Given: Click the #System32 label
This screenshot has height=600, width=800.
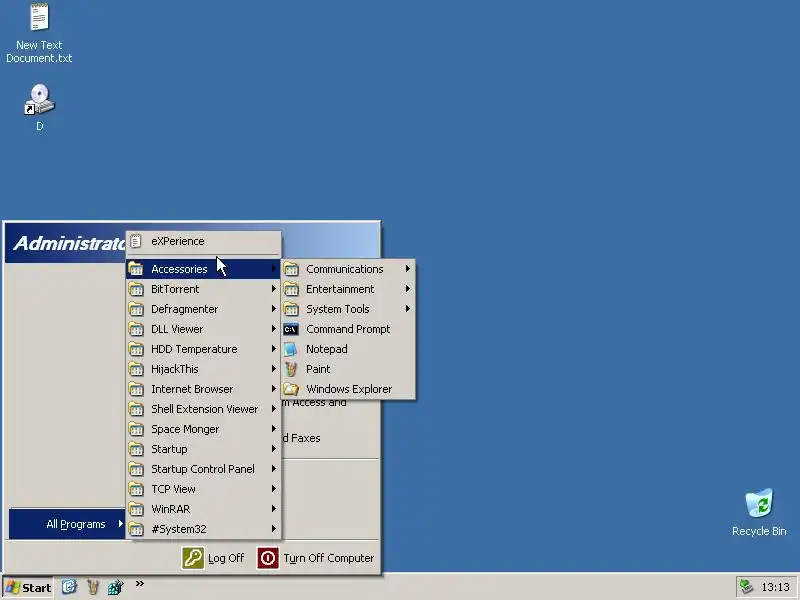Looking at the screenshot, I should click(x=179, y=529).
